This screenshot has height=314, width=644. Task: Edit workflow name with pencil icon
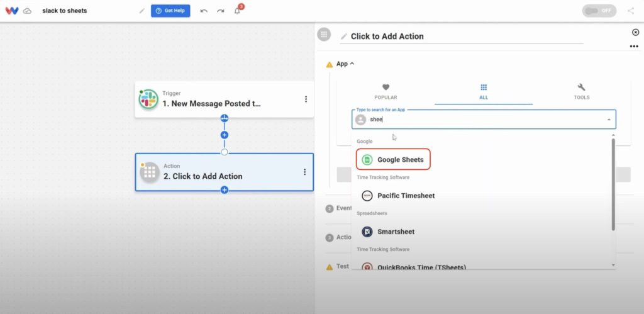(x=142, y=11)
